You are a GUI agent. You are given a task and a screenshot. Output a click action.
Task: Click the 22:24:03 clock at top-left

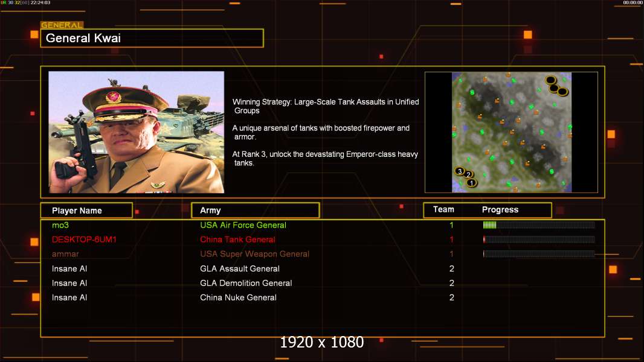click(40, 2)
